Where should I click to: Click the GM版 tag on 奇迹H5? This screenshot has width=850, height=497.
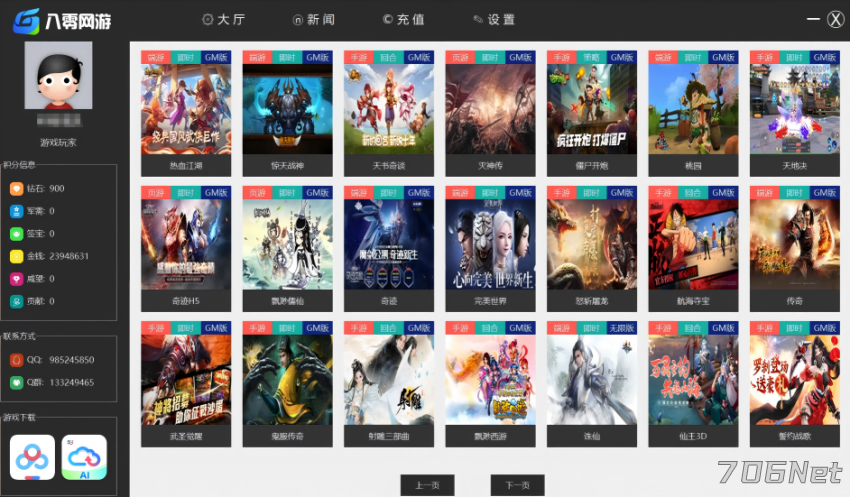coord(216,193)
